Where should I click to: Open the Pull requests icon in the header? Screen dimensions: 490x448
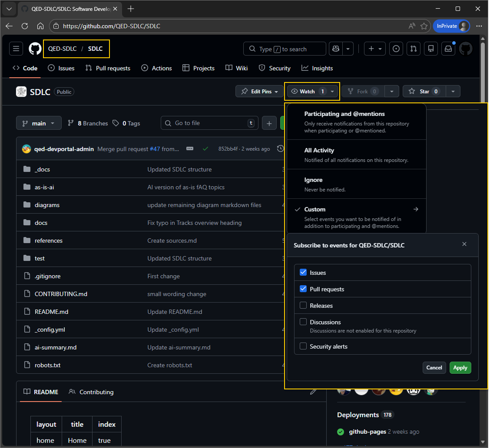click(413, 49)
